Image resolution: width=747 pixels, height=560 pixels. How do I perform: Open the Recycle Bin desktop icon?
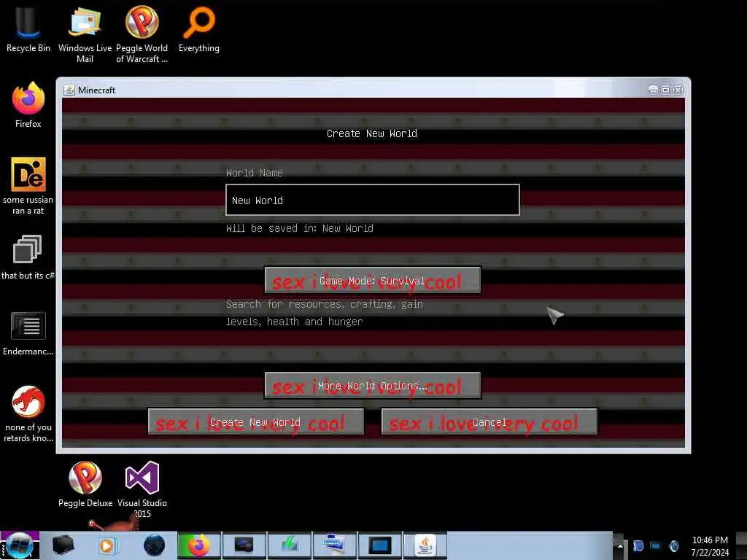(28, 28)
